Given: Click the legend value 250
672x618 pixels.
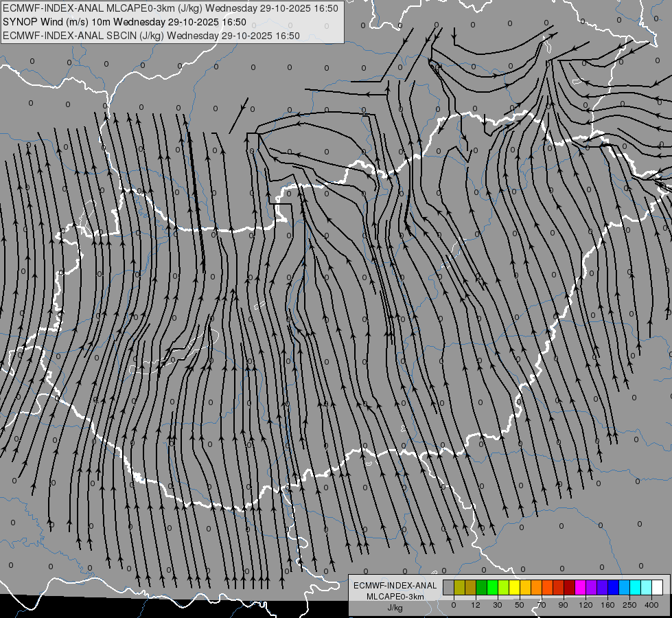Looking at the screenshot, I should [x=629, y=605].
